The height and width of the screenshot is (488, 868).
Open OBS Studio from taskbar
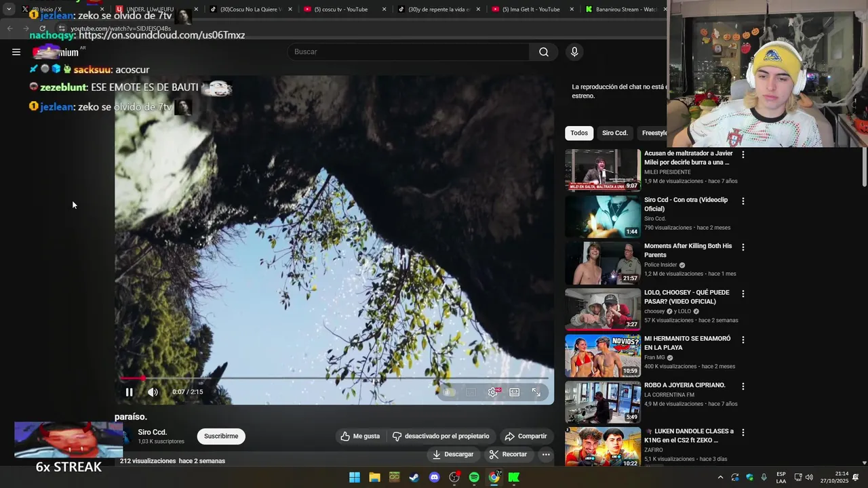tap(454, 477)
